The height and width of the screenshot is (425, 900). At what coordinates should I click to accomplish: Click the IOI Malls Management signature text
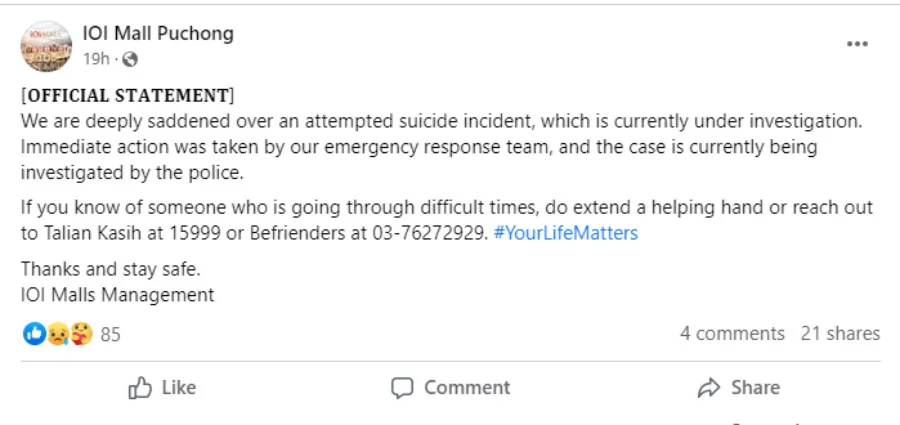click(118, 294)
